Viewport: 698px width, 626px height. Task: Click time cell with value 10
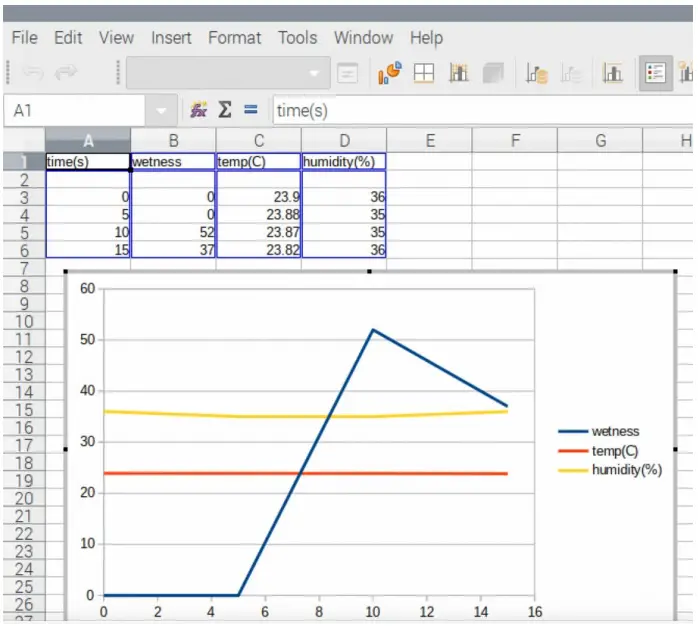click(88, 232)
